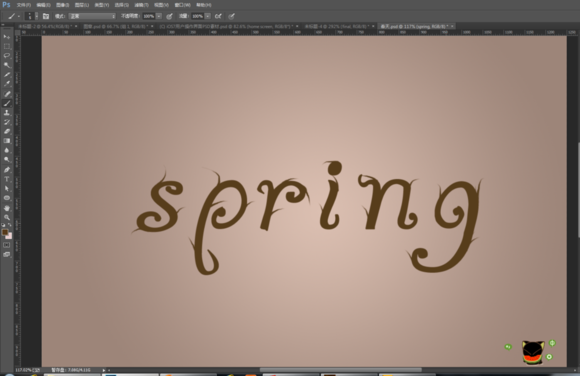
Task: Open the brush preset picker arrow
Action: click(x=36, y=16)
